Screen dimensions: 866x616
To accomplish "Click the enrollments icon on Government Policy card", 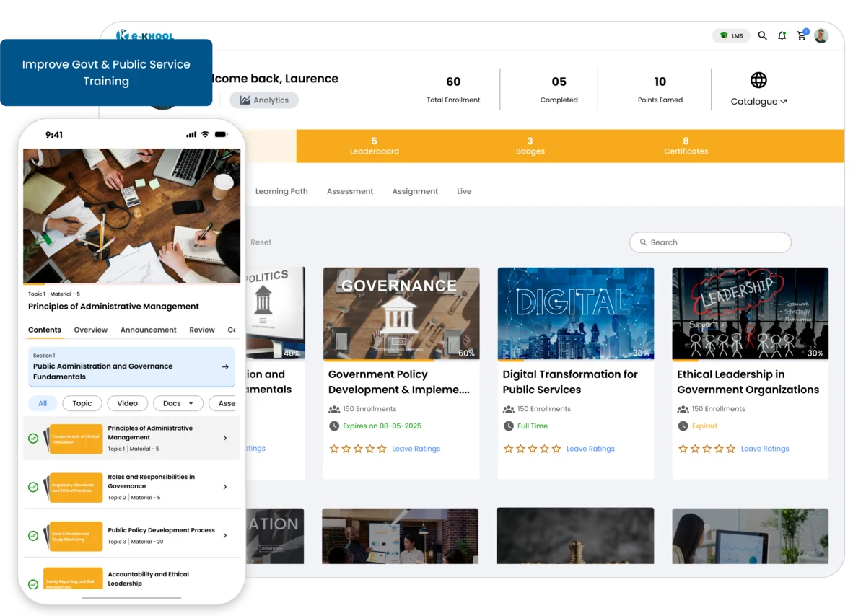I will [333, 408].
